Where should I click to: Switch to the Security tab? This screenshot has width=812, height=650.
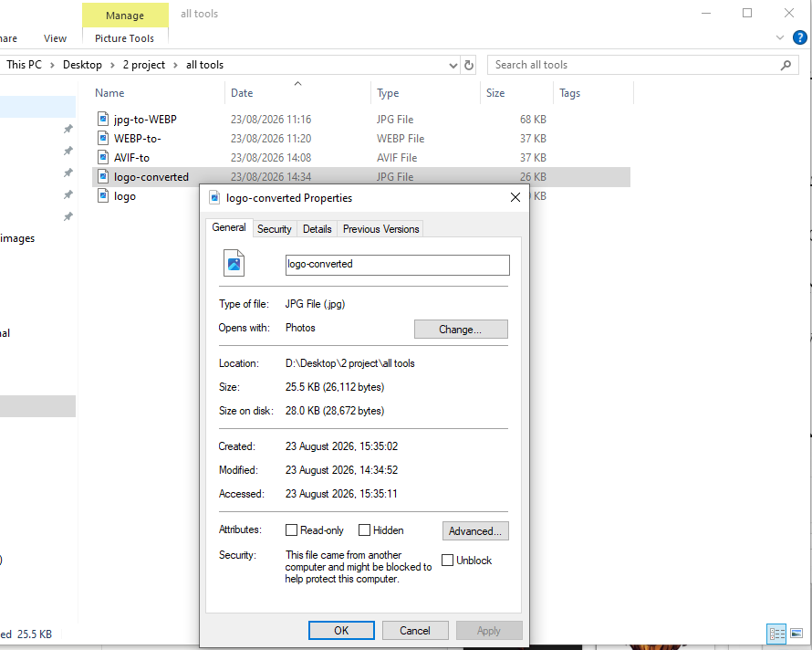[275, 229]
